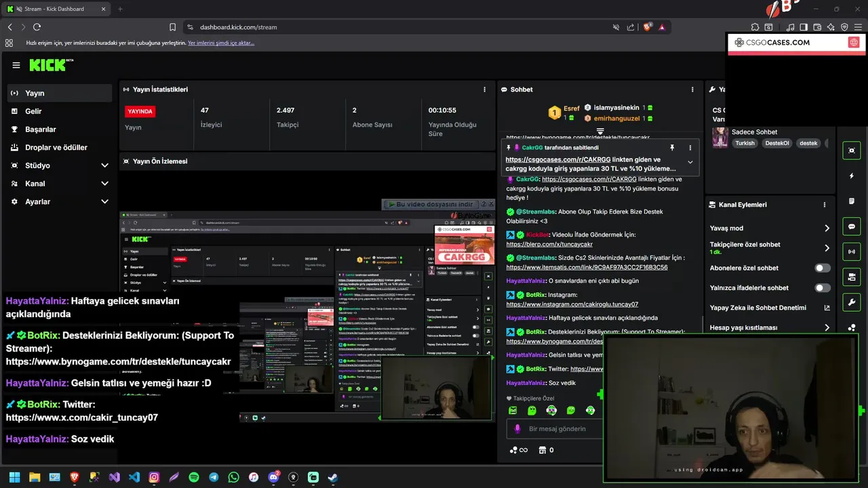The image size is (868, 488).
Task: Open the Başarılar sidebar section
Action: coord(60,129)
